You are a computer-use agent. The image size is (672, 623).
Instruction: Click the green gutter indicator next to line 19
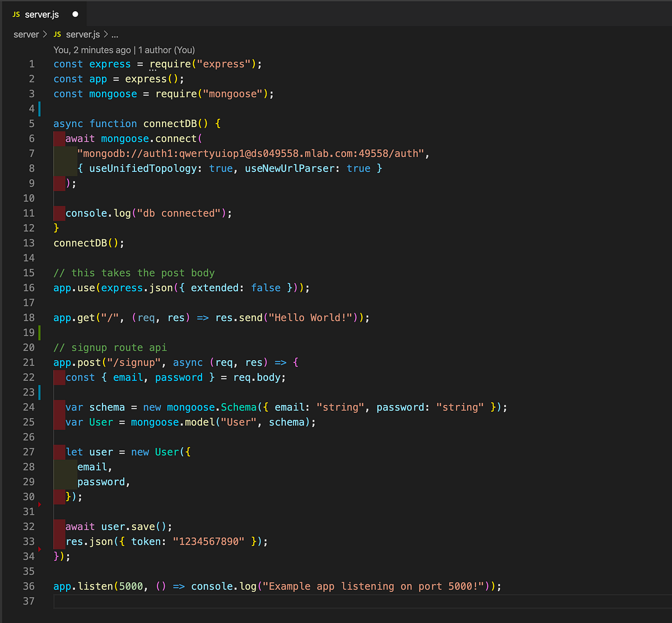point(39,332)
